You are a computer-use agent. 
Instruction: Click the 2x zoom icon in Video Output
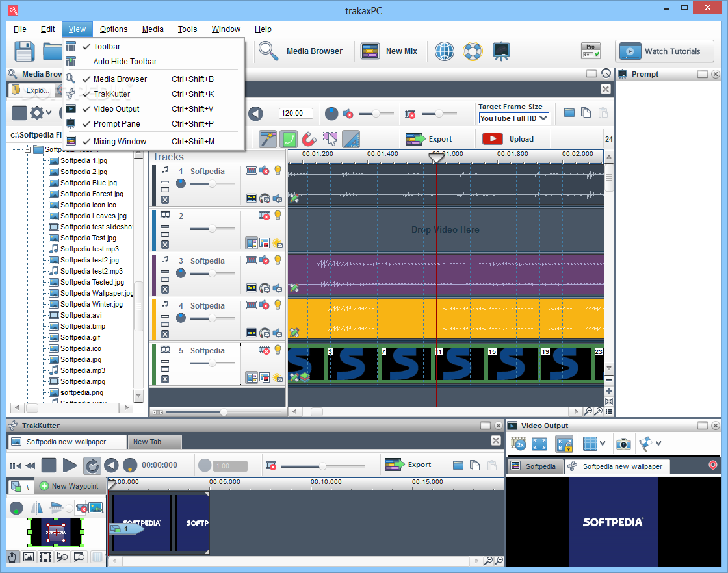(518, 444)
